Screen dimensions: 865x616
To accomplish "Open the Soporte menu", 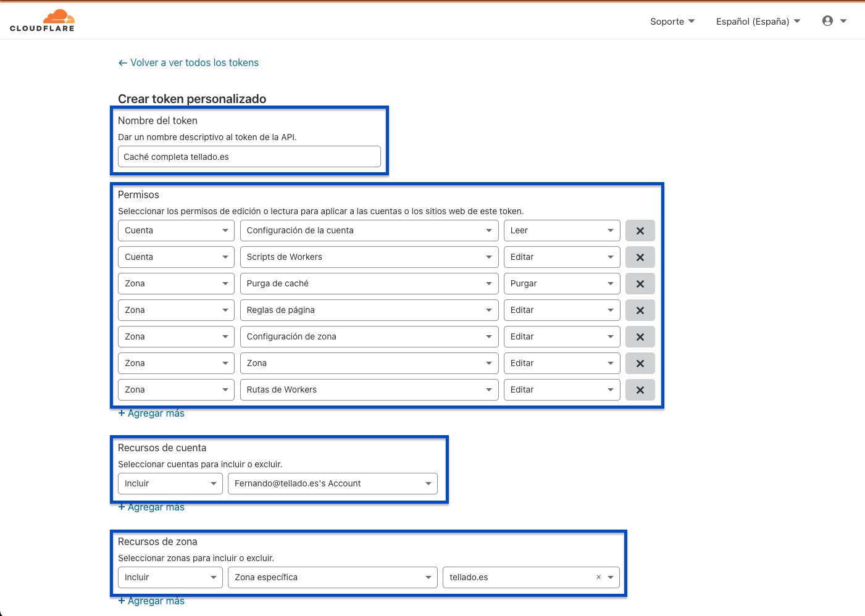I will tap(672, 22).
